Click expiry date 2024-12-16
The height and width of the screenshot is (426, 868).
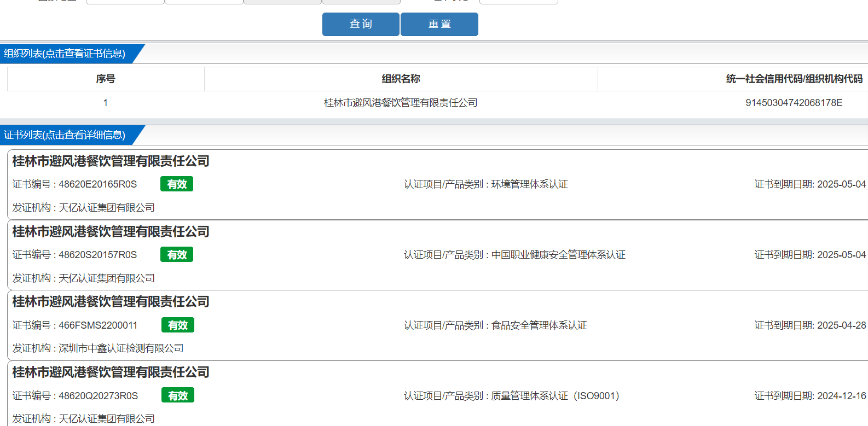[x=842, y=396]
